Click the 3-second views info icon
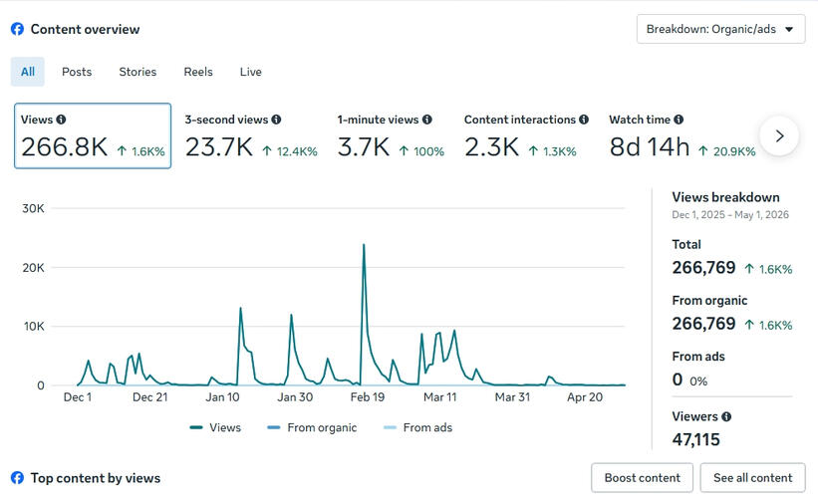 276,120
